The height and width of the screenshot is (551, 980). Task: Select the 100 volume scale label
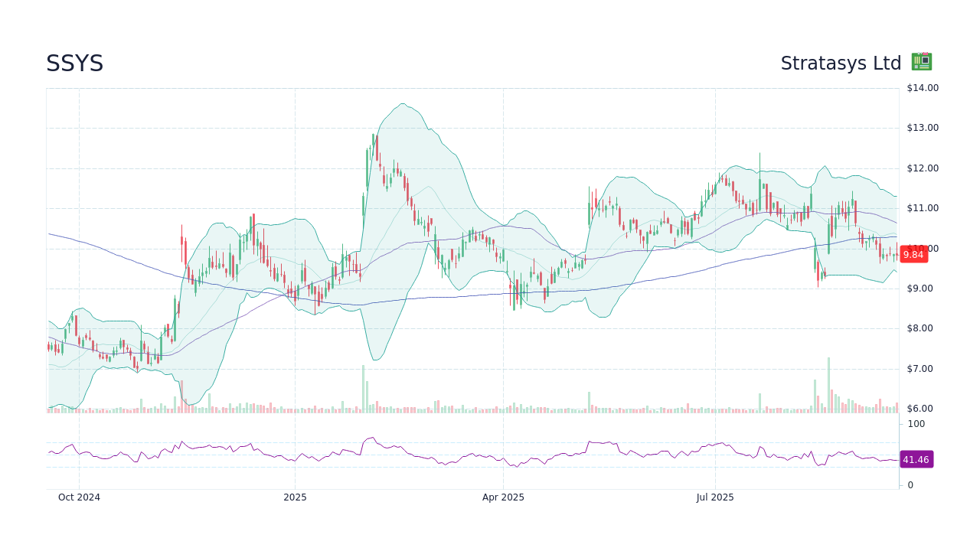[x=916, y=424]
